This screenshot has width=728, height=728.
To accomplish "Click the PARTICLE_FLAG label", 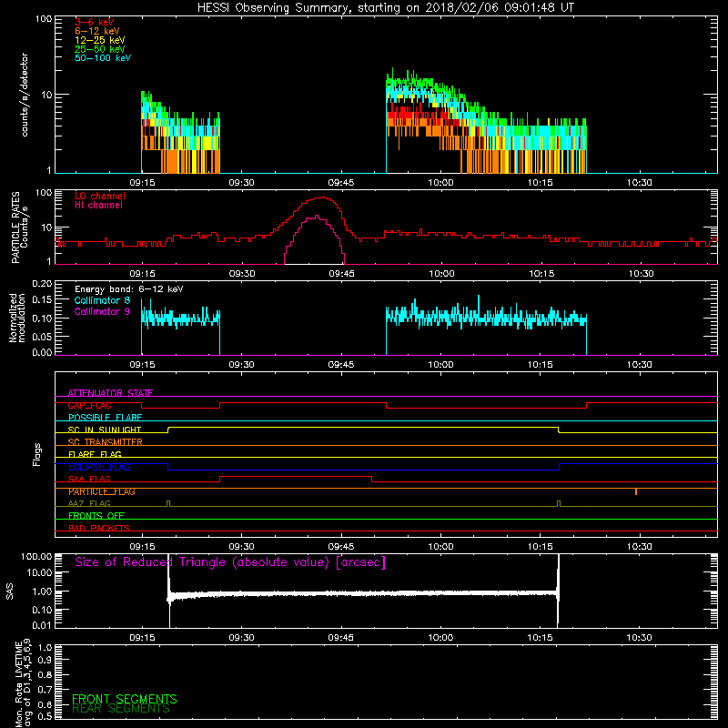I will coord(102,491).
